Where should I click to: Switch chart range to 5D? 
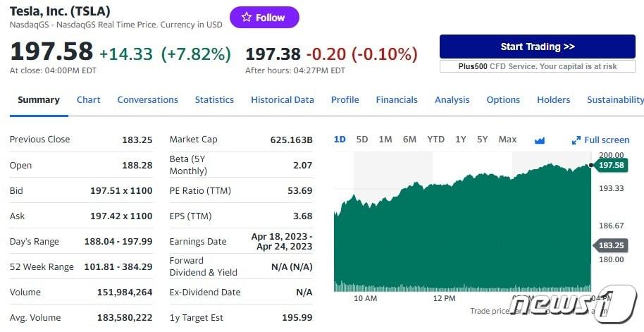(362, 140)
